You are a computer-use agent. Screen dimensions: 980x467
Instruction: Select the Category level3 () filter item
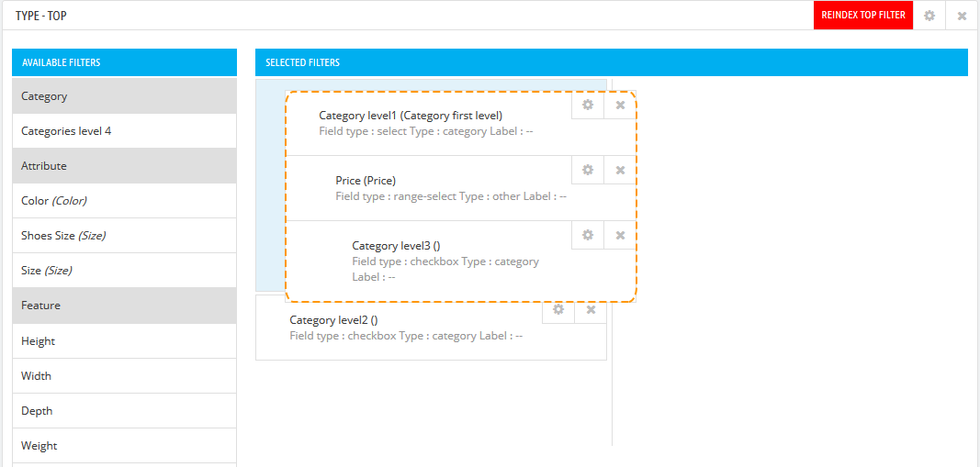coord(461,261)
